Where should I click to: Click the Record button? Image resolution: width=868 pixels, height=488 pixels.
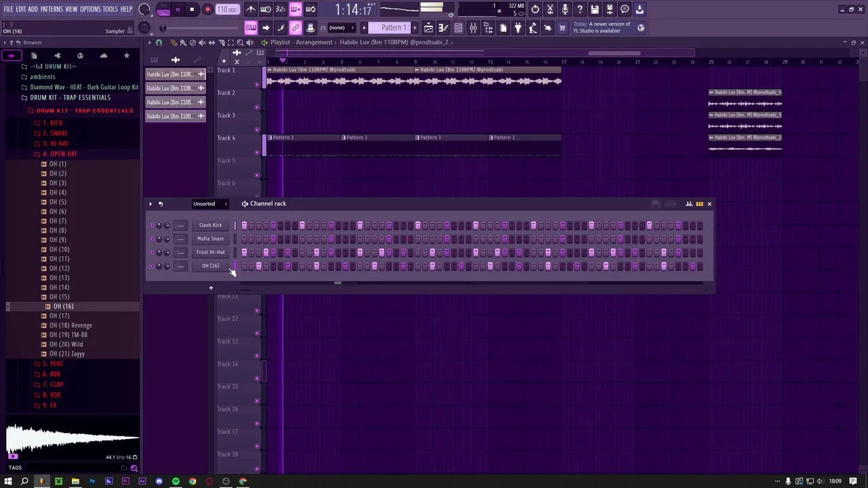pos(208,9)
